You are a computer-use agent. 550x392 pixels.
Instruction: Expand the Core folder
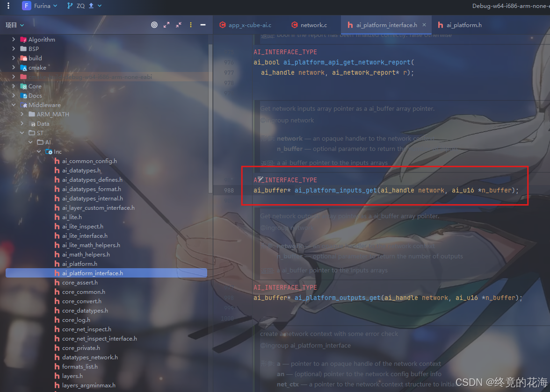[14, 86]
